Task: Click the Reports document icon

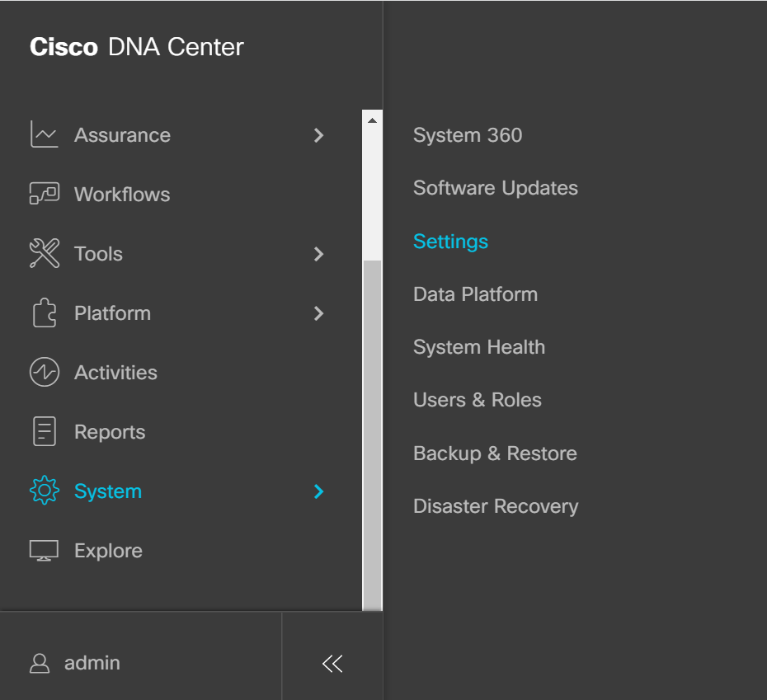Action: (x=44, y=432)
